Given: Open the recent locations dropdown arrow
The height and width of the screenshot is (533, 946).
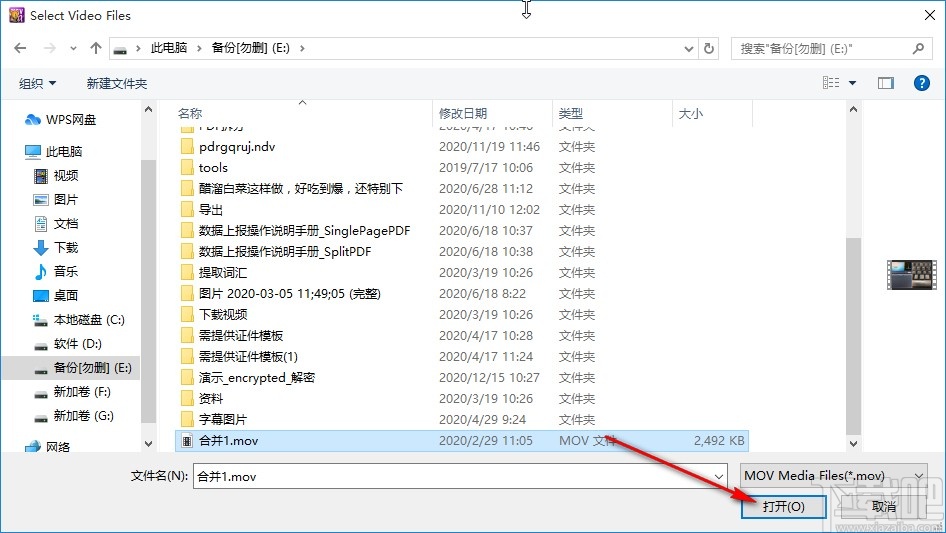Looking at the screenshot, I should [73, 48].
